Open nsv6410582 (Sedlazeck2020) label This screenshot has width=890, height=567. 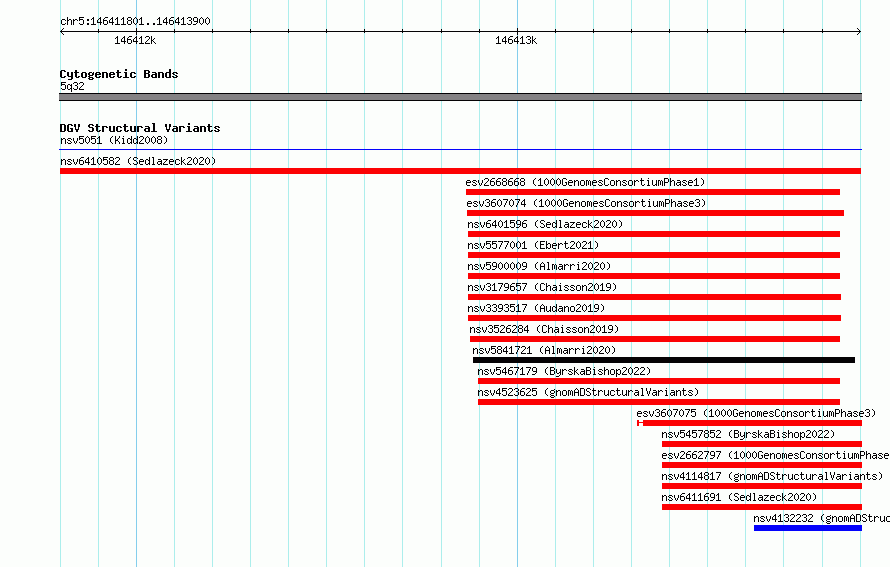tap(138, 161)
